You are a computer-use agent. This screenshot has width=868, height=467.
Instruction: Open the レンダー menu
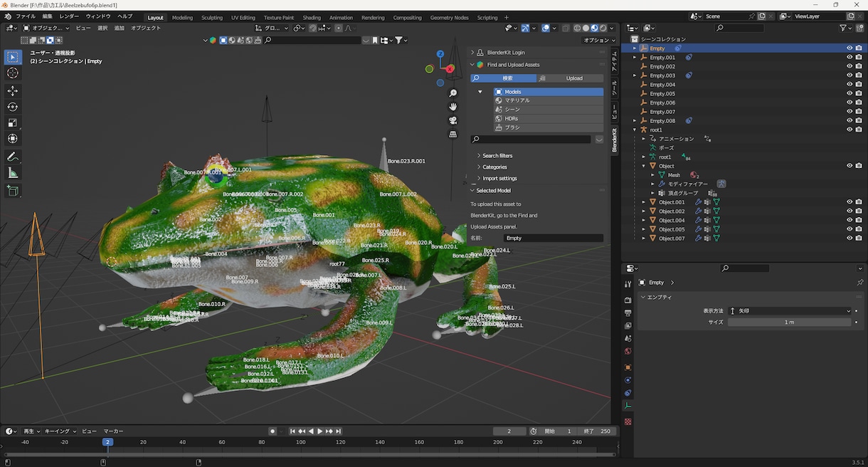click(69, 16)
